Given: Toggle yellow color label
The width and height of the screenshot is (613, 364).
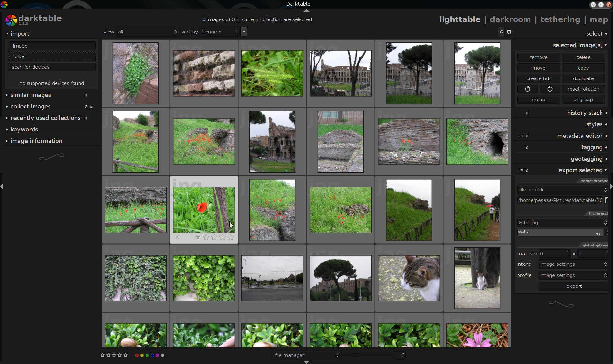Looking at the screenshot, I should click(x=142, y=355).
